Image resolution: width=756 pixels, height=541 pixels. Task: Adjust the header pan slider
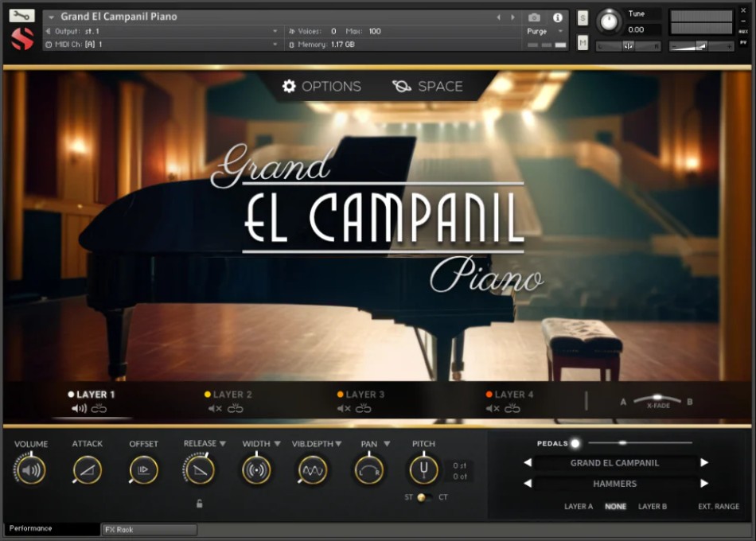(x=628, y=46)
